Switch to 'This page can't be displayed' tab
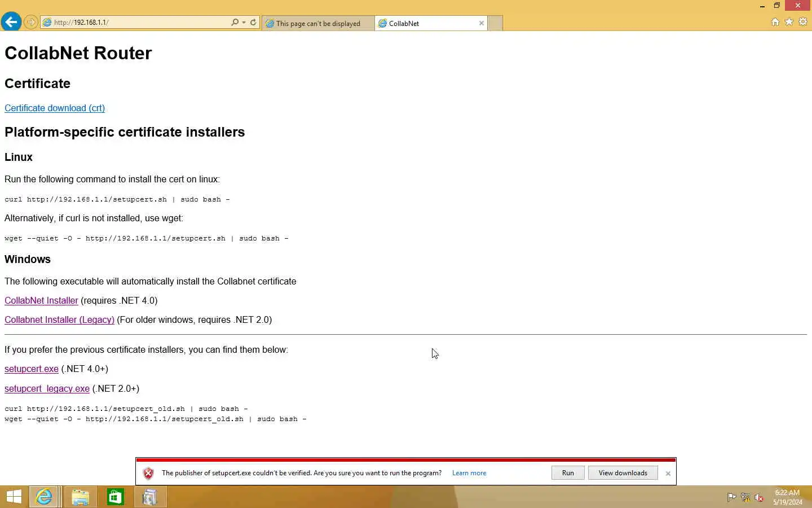Image resolution: width=812 pixels, height=508 pixels. [x=318, y=23]
